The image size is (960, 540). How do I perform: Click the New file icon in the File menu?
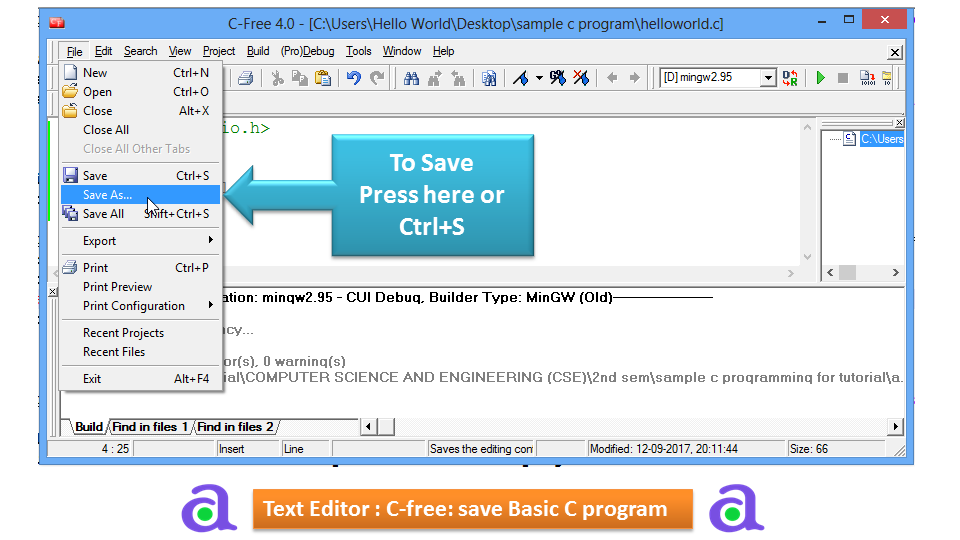(x=70, y=72)
